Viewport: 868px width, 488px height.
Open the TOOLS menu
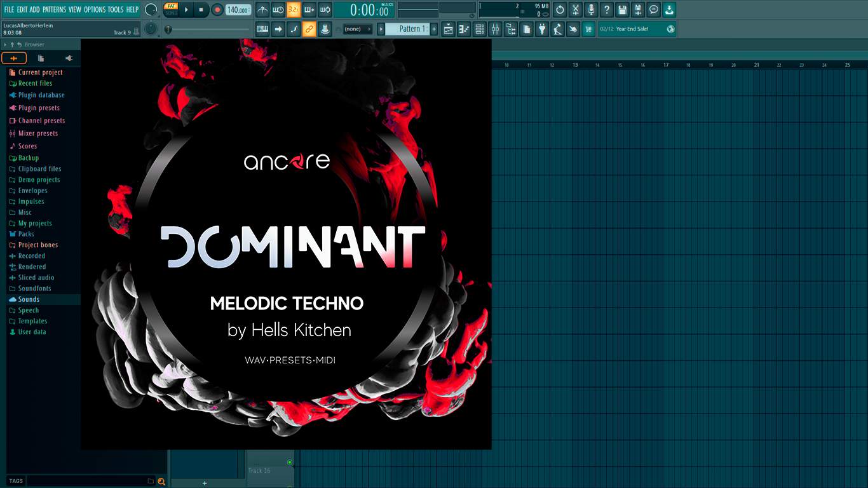tap(116, 10)
